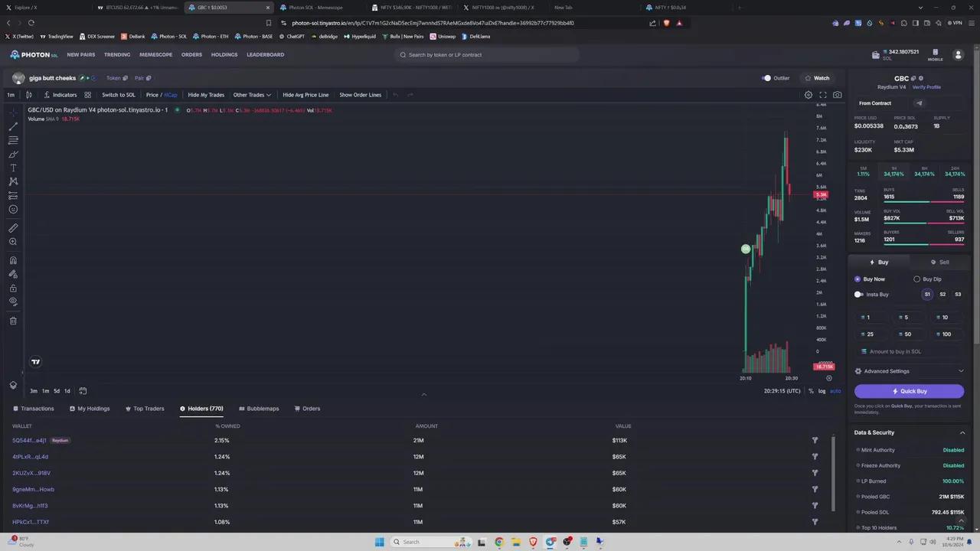Image resolution: width=980 pixels, height=551 pixels.
Task: Take a chart snapshot with camera icon
Action: point(838,95)
